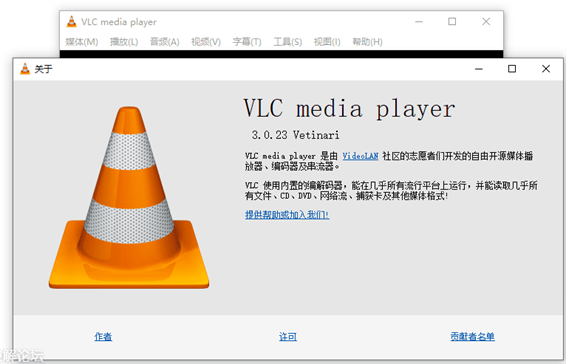Screen dimensions: 566x364
Task: Click the cone icon in VLC media player title bar
Action: 71,22
